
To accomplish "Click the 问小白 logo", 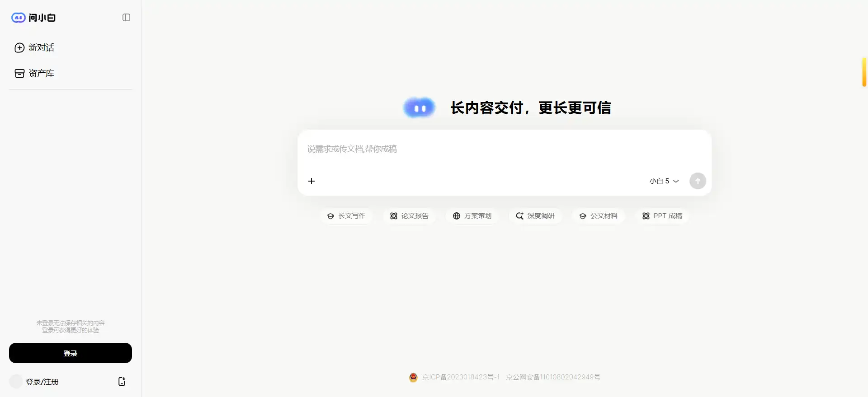I will pyautogui.click(x=33, y=18).
